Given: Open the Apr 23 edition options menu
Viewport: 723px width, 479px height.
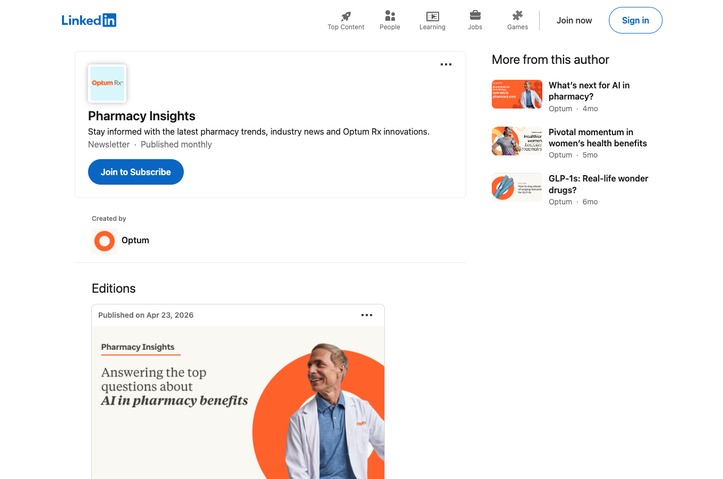Looking at the screenshot, I should pos(367,315).
